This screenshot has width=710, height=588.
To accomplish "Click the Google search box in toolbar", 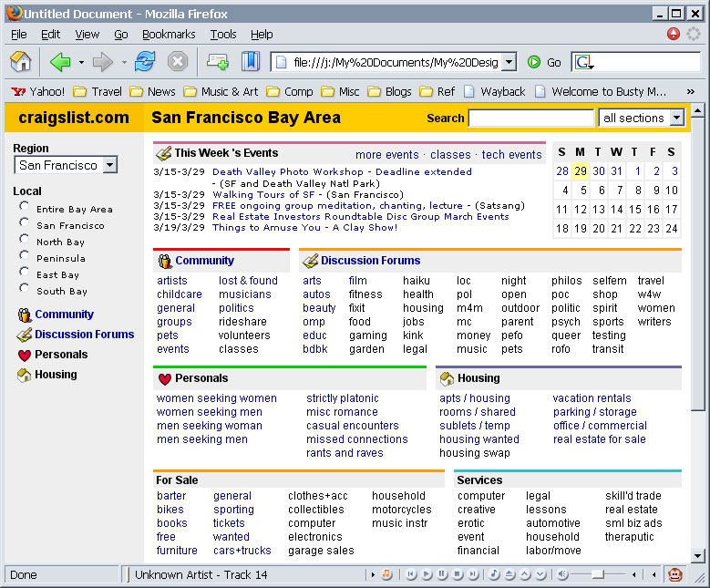I will coord(636,62).
